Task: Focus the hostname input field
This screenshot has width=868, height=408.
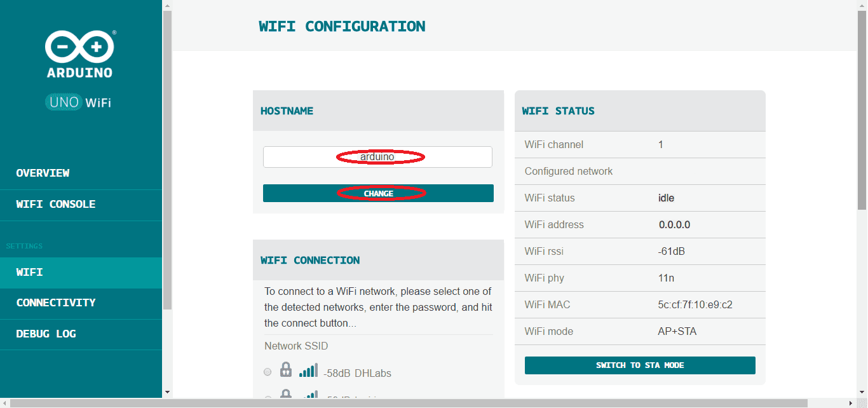Action: pyautogui.click(x=377, y=157)
